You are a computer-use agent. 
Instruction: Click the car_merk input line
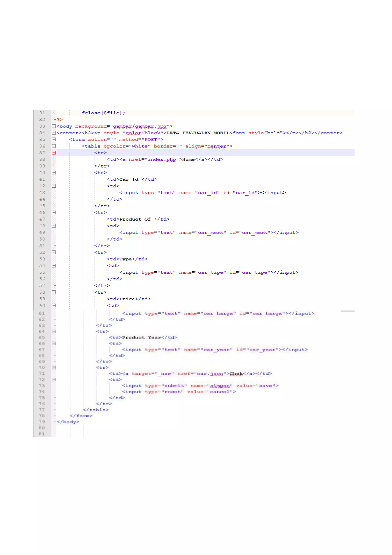click(209, 232)
